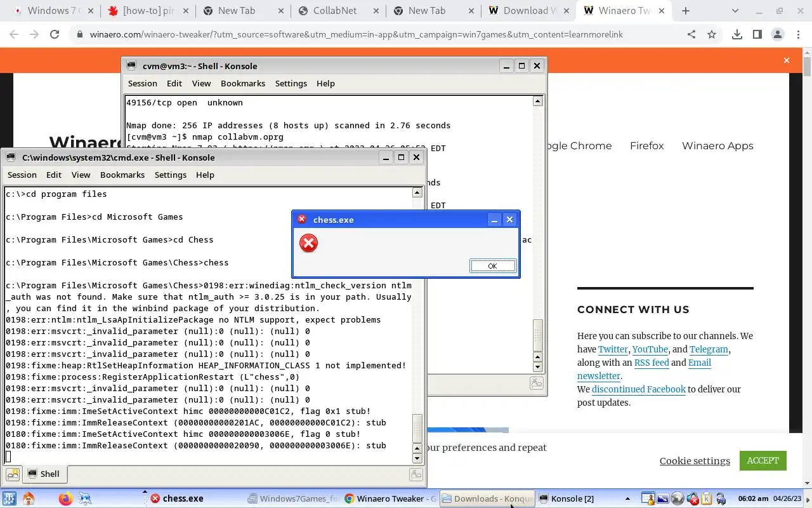Accept cookies with the green ACCEPT button

click(763, 461)
